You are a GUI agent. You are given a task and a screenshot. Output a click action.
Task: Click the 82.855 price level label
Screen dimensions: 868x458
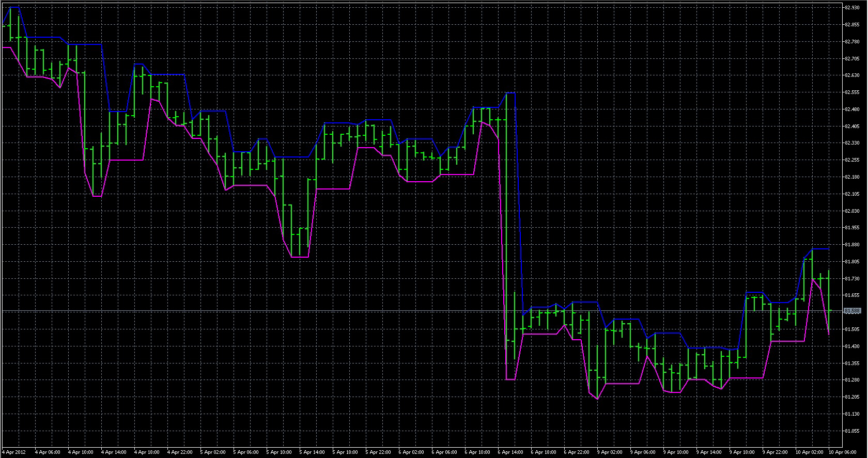pos(853,25)
